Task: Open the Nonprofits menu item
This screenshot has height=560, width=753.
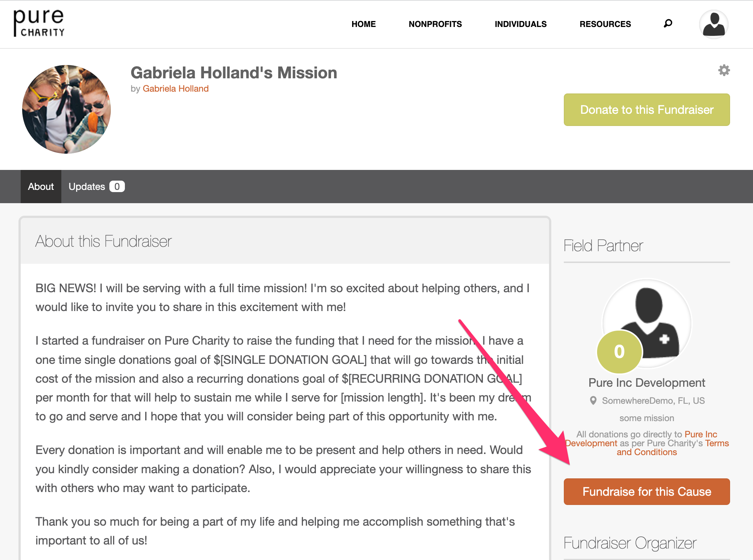Action: point(435,24)
